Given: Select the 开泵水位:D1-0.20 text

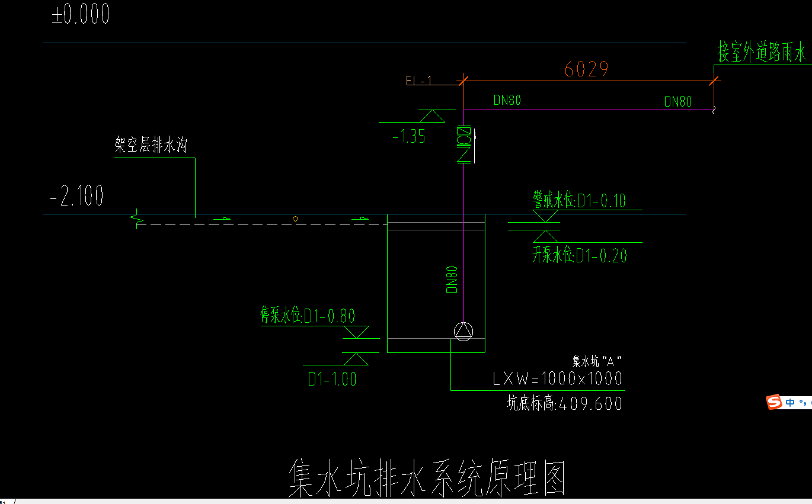Looking at the screenshot, I should click(x=580, y=255).
